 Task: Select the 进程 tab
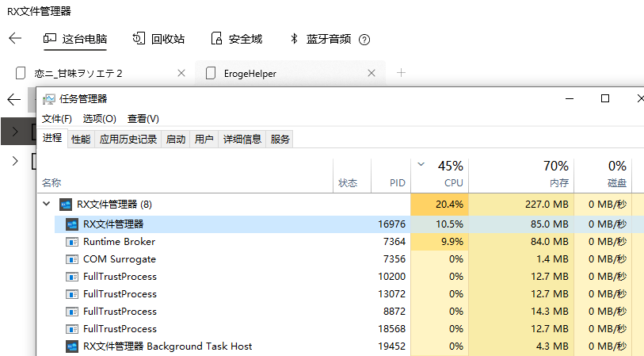click(52, 138)
